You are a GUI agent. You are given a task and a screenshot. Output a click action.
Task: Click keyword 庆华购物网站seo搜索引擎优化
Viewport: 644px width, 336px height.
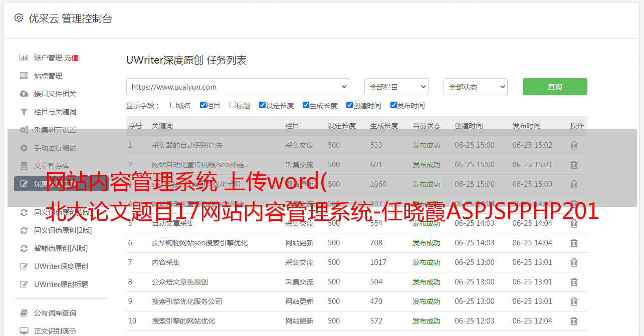pos(200,243)
